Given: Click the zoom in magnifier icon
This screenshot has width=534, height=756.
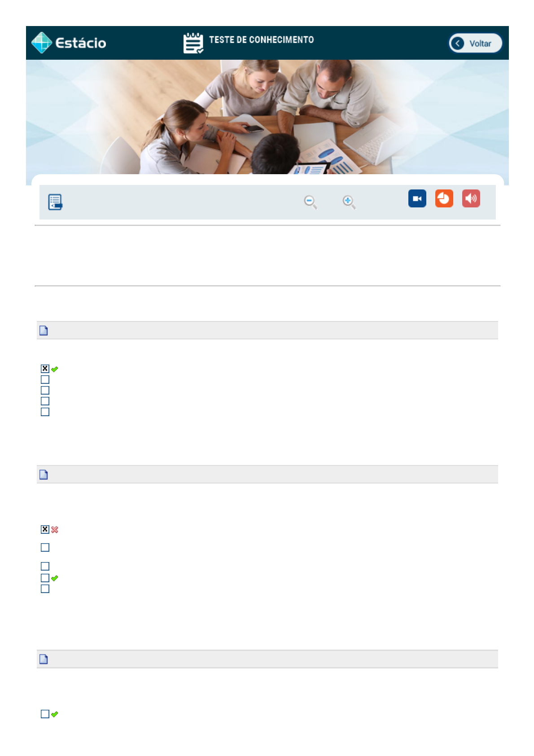Looking at the screenshot, I should 349,202.
